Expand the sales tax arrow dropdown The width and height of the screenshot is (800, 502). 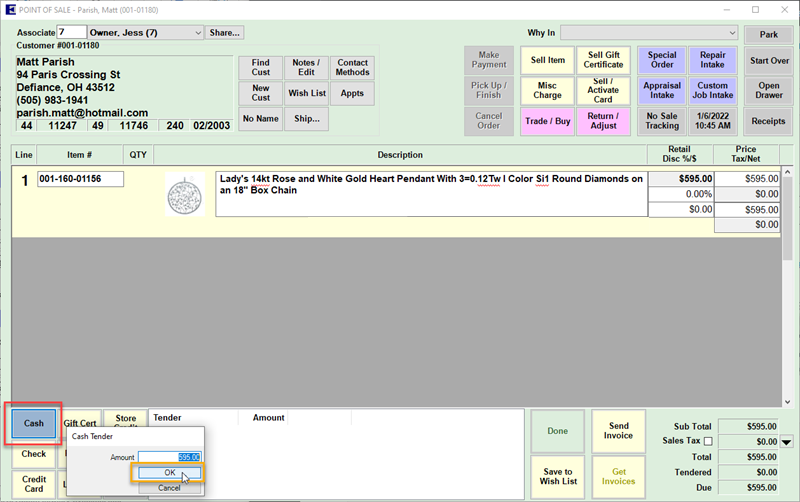[x=786, y=442]
